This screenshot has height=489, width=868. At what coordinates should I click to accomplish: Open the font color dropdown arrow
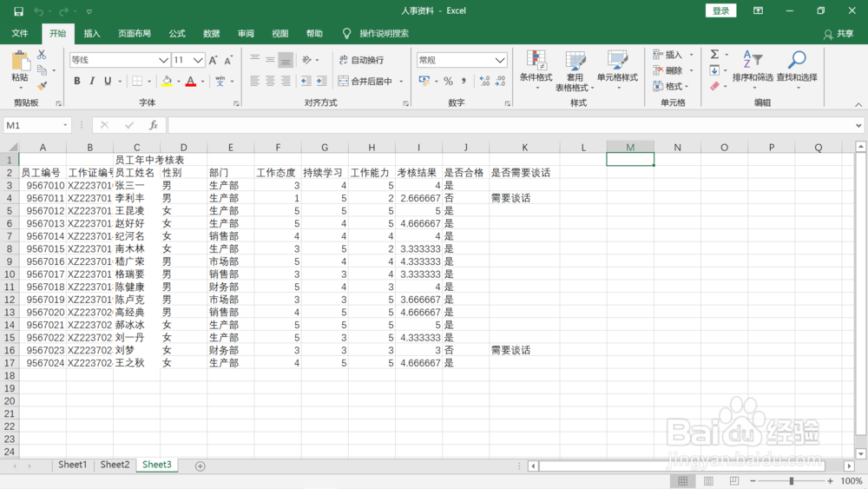[203, 82]
